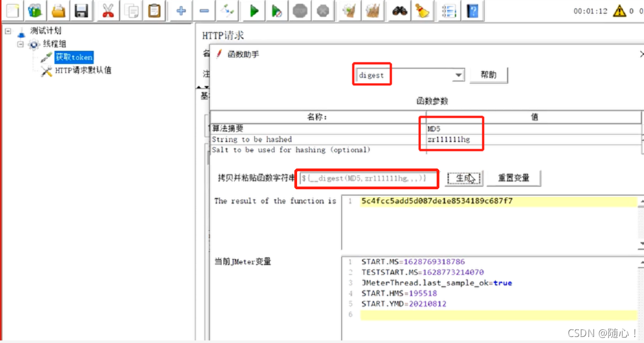Click the Search binoculars icon

399,10
